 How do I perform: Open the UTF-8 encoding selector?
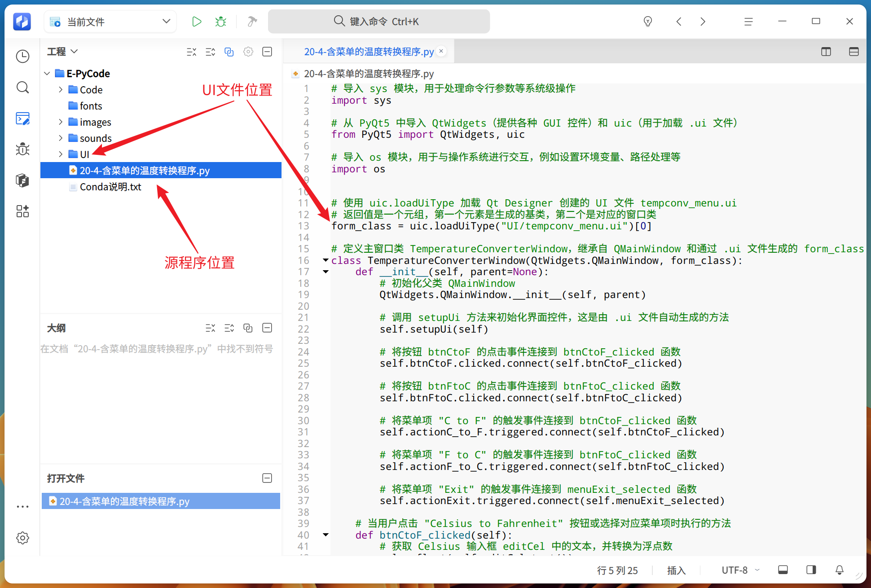740,570
